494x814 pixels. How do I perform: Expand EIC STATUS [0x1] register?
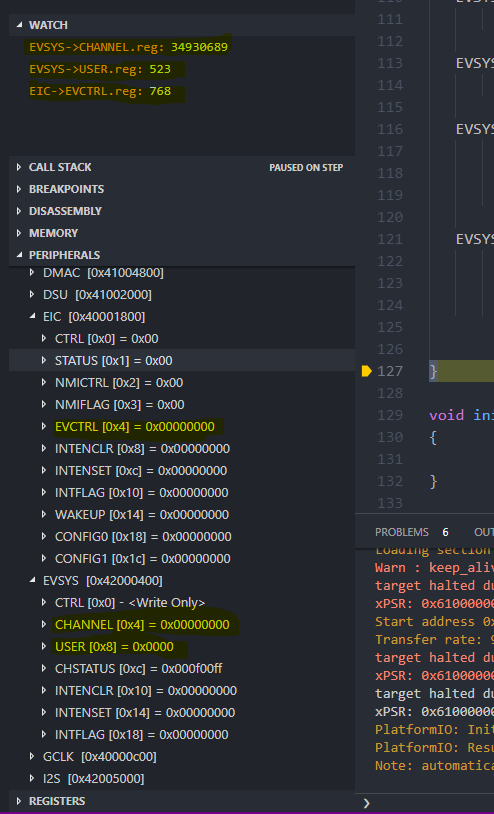click(45, 360)
